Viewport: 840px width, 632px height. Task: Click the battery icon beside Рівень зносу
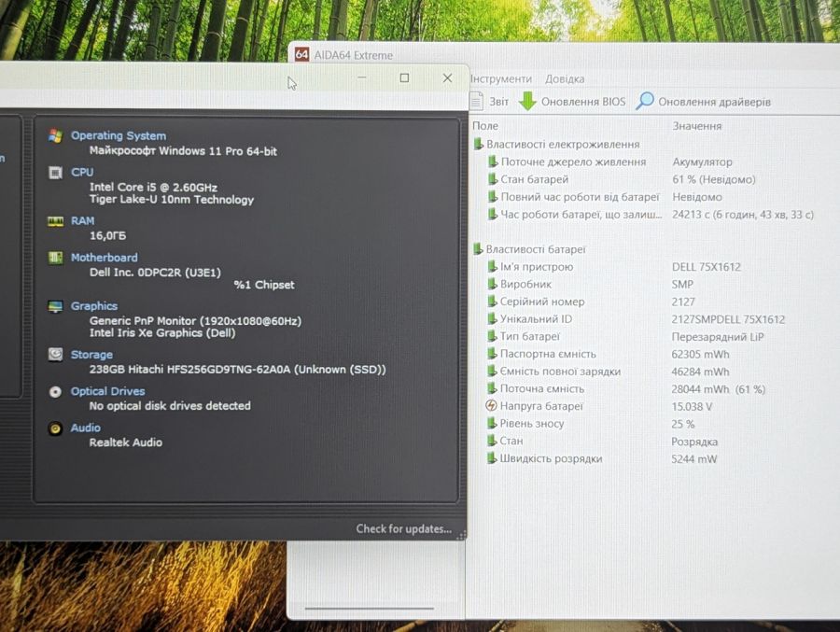(x=492, y=423)
